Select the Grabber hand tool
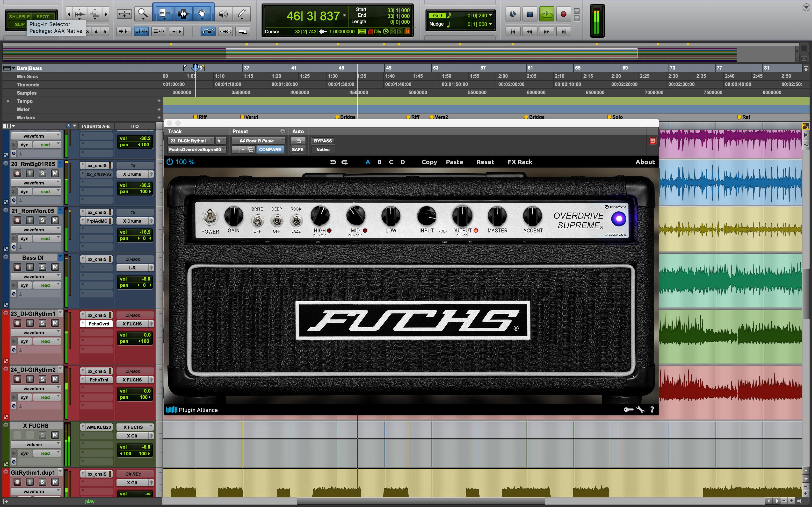812x507 pixels. 202,14
